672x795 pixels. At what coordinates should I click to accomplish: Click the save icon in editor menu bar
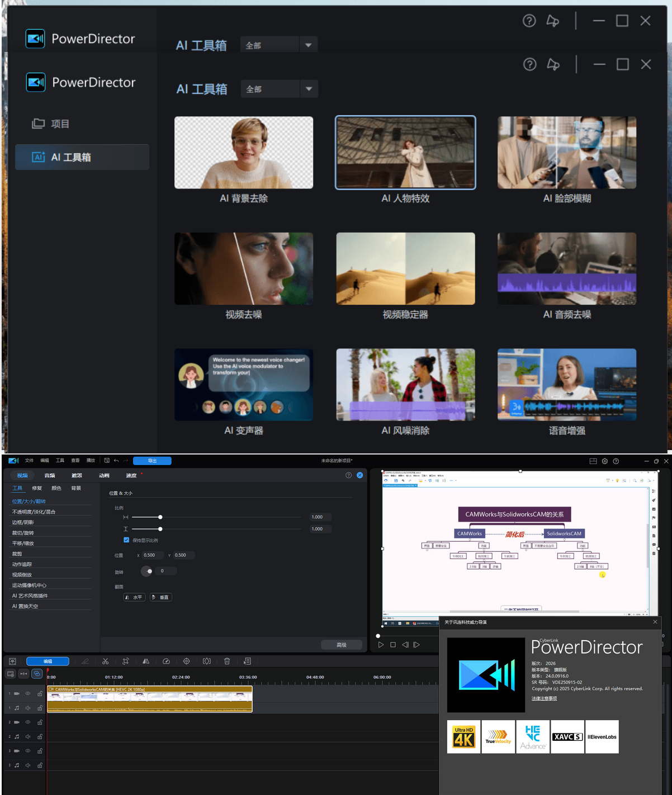click(107, 461)
